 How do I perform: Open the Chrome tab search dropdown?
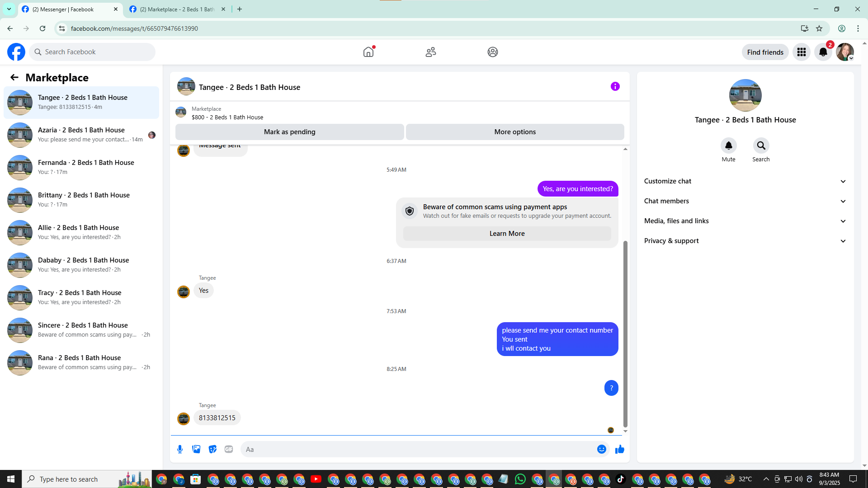[9, 9]
